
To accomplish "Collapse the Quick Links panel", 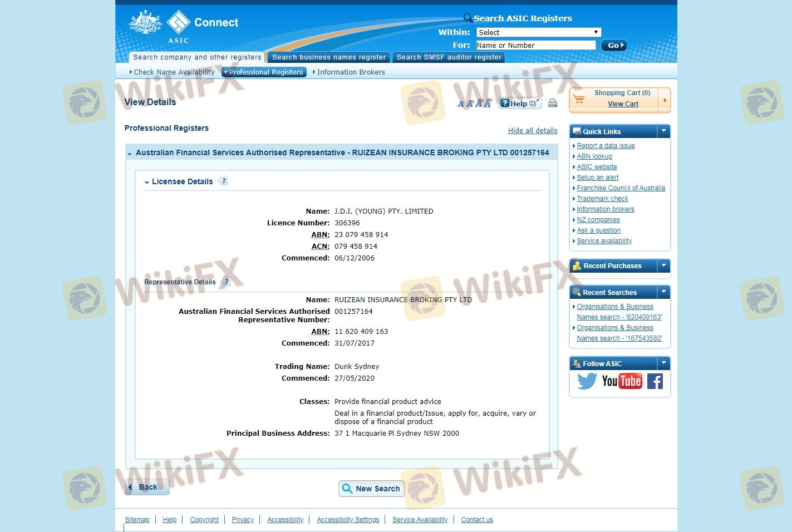I will coord(663,131).
